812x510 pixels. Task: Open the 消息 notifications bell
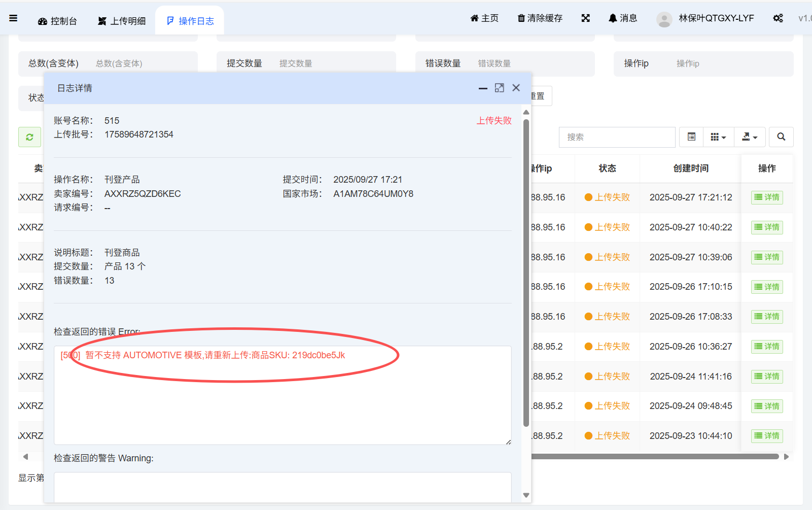622,18
